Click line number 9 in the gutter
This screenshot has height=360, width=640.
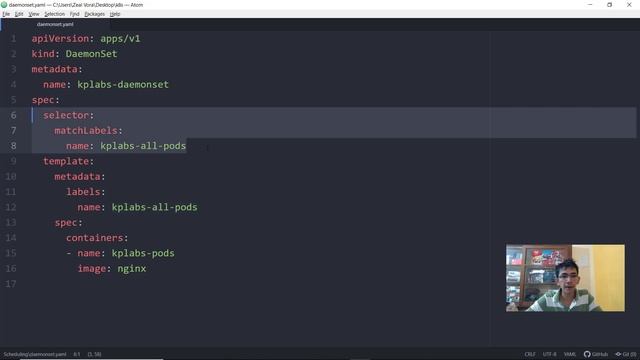(13, 161)
